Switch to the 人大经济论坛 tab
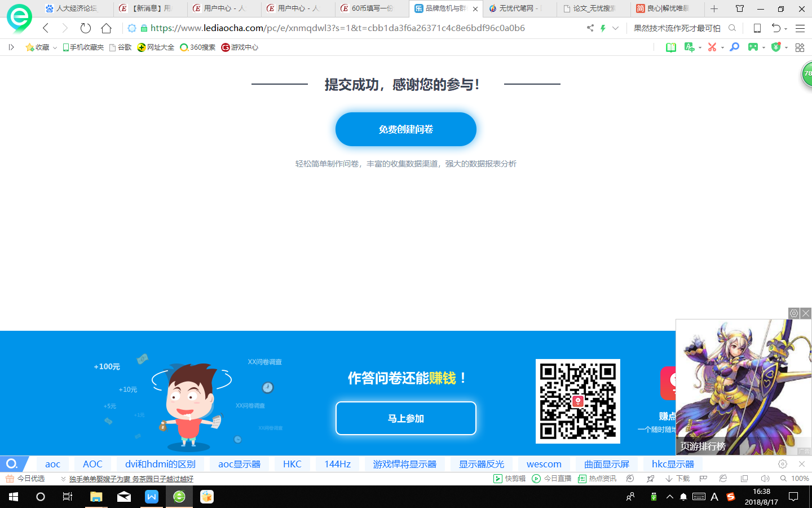 (77, 8)
